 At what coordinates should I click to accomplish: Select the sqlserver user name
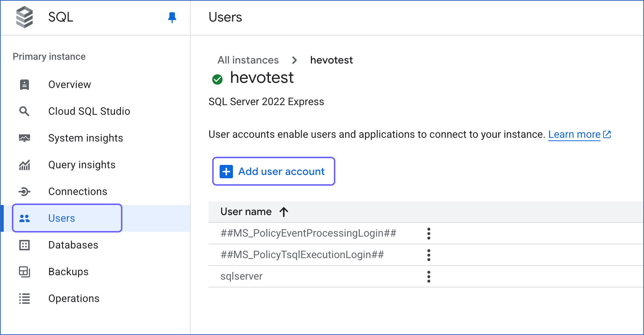(241, 276)
